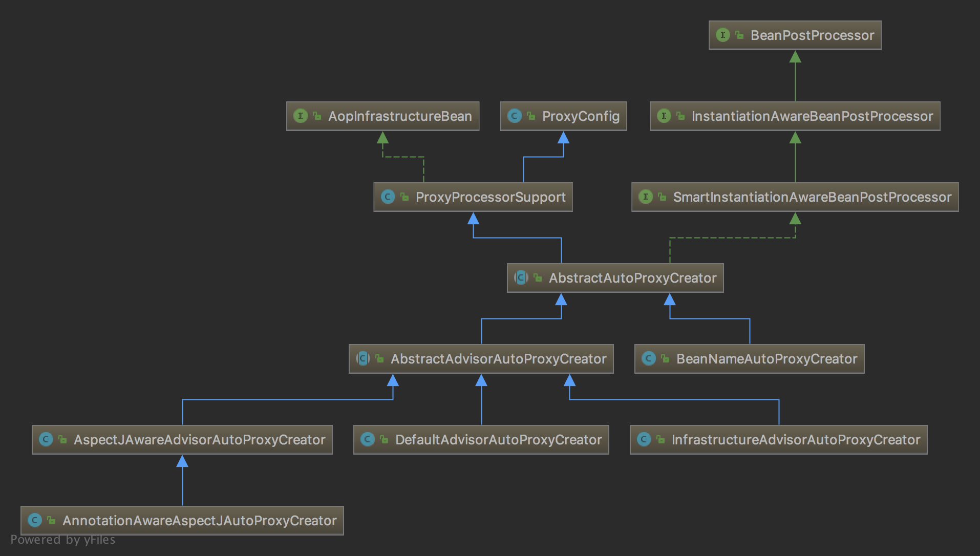Select the AspectJAwareAdvisorAutoProxyCreator node label

click(x=199, y=440)
